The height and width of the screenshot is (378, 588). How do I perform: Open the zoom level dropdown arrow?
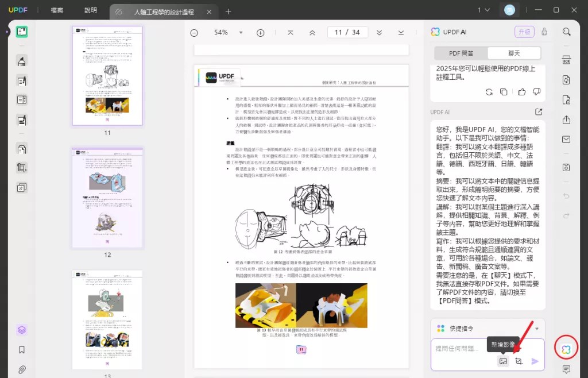(241, 33)
